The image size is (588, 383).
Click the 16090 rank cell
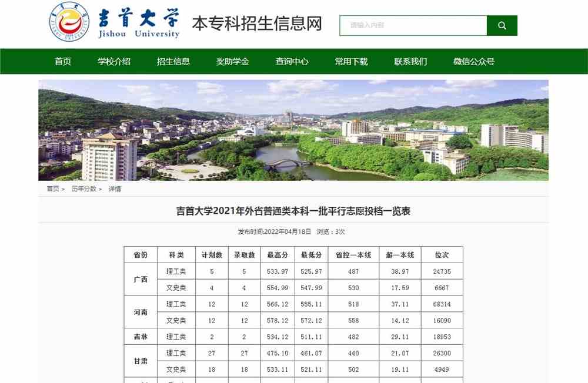(442, 320)
